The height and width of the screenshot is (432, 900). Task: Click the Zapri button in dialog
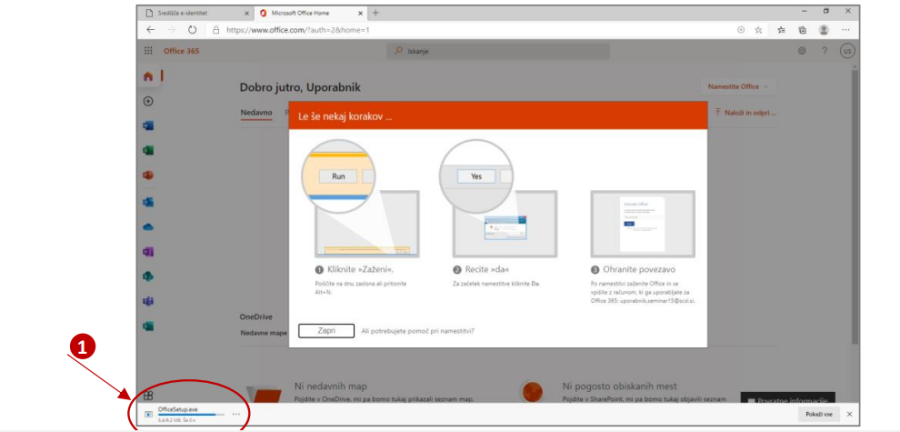pyautogui.click(x=326, y=331)
